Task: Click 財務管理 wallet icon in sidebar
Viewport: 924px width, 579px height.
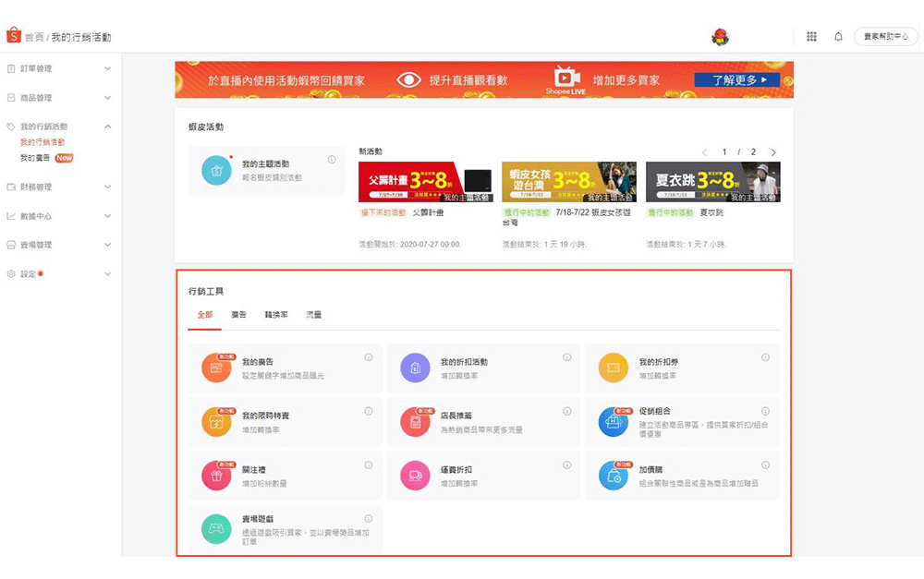Action: [x=10, y=187]
